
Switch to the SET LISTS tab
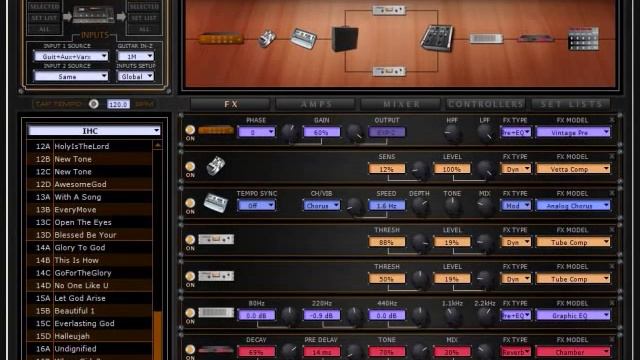point(571,104)
